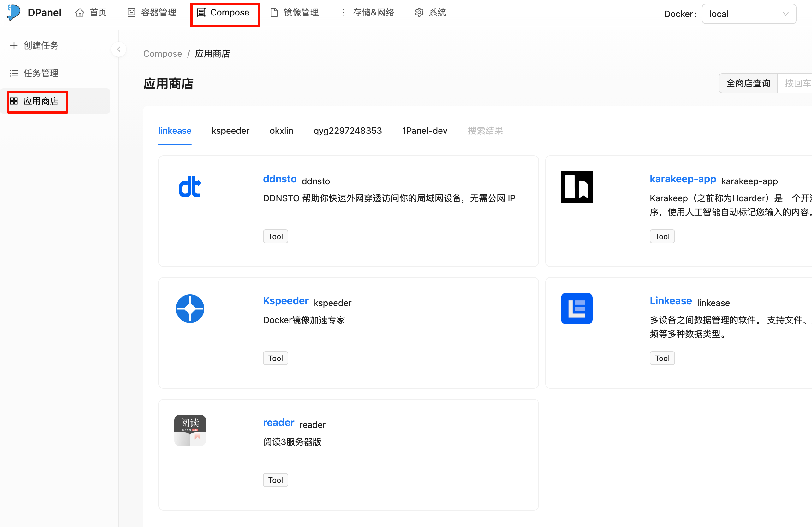812x527 pixels.
Task: Click the 应用商店 breadcrumb text
Action: point(212,54)
